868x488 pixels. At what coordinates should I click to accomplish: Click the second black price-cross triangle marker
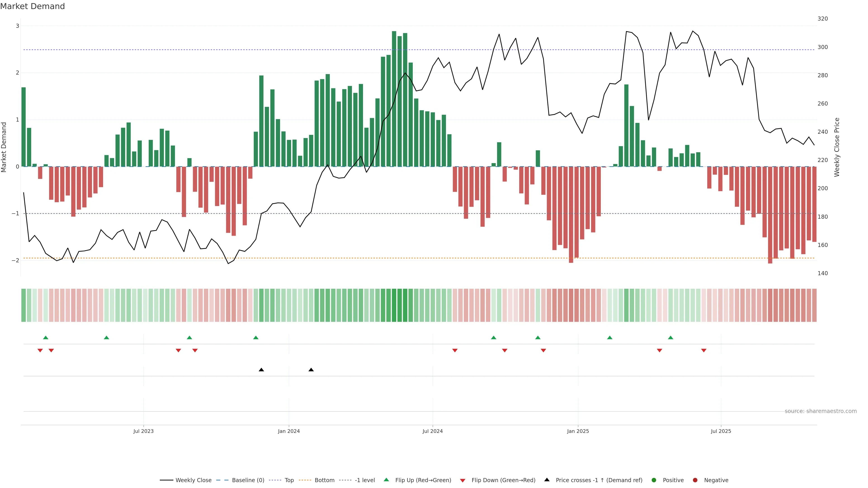click(x=311, y=370)
